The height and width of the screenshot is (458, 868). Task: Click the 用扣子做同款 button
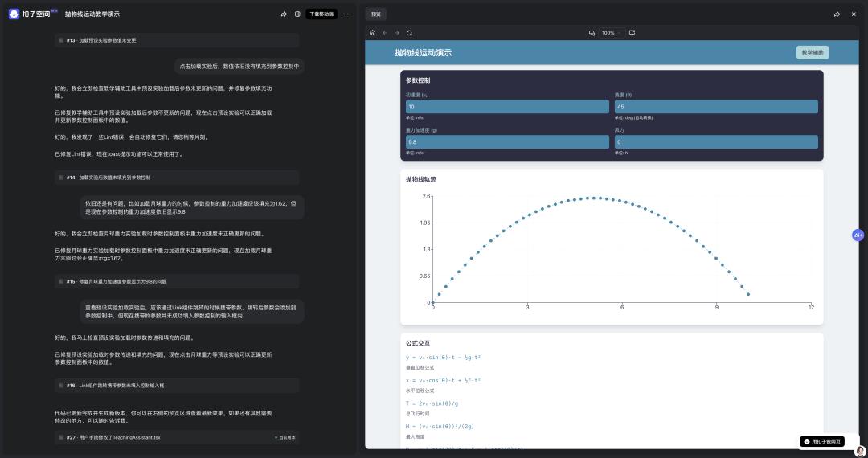pyautogui.click(x=824, y=441)
